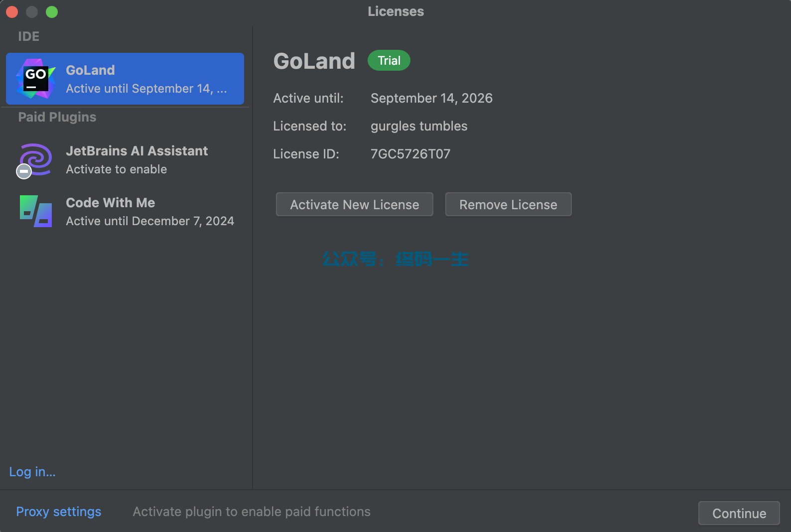Click the GoLand product icon
This screenshot has height=532, width=791.
35,79
